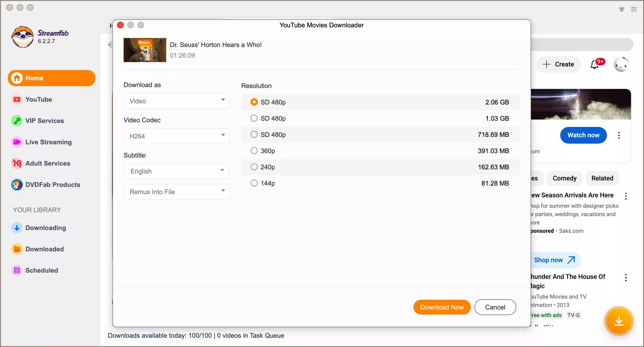The image size is (644, 347).
Task: Click the Saks.com sponsor link
Action: tap(571, 231)
